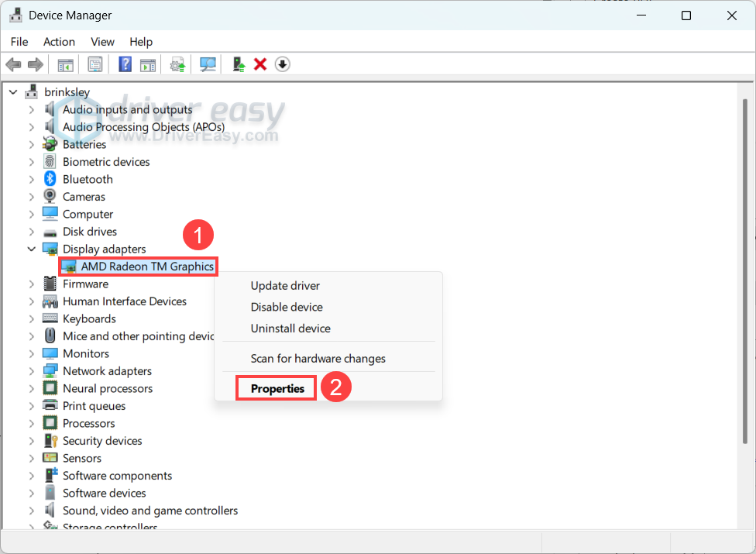Click the blue Help question mark icon
Screen dimensions: 756x554
(125, 64)
